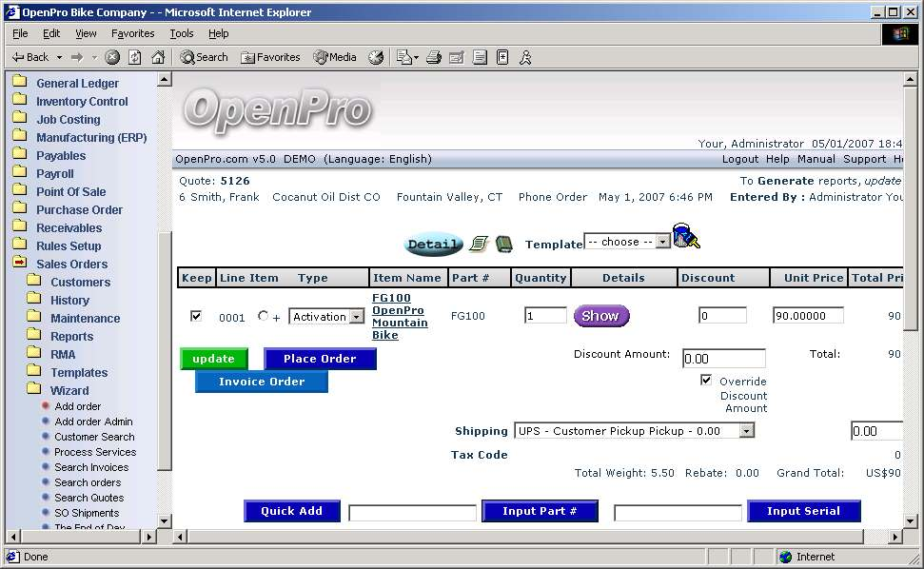Image resolution: width=924 pixels, height=569 pixels.
Task: Click the purple Show details button
Action: (600, 316)
